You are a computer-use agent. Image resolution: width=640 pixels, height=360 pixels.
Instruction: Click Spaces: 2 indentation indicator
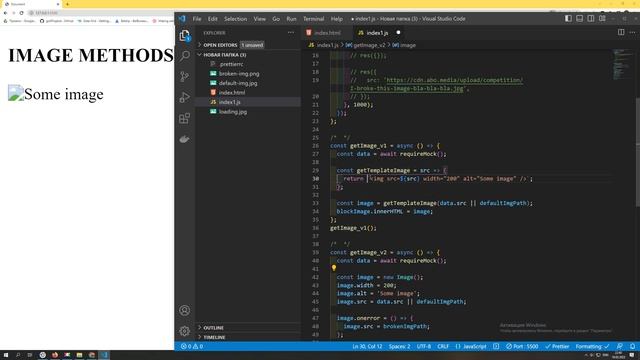[399, 347]
